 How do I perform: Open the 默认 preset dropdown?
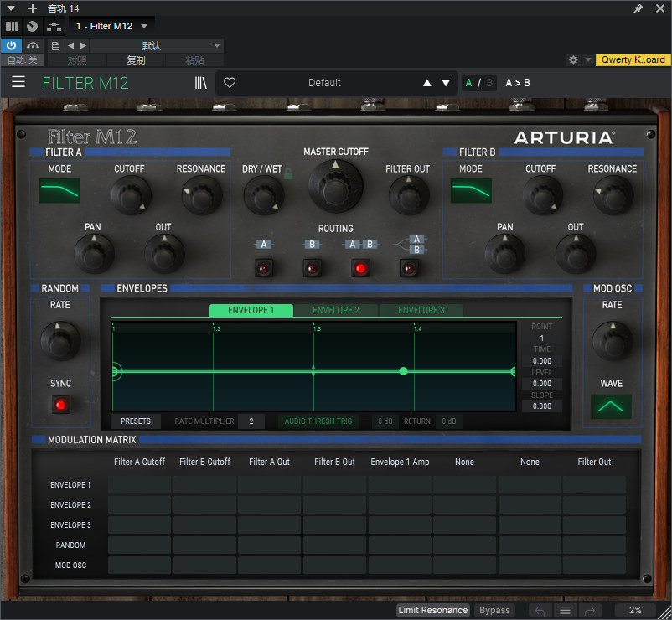click(157, 45)
